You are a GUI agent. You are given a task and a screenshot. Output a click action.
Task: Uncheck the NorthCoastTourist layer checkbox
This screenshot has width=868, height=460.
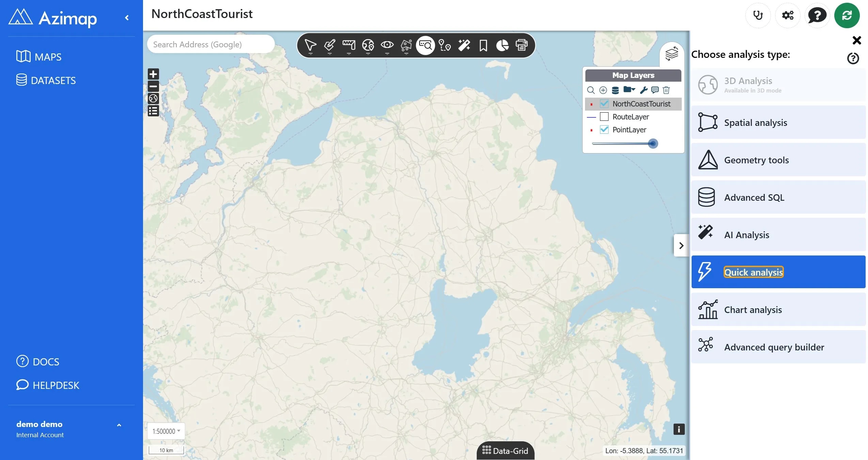pyautogui.click(x=604, y=103)
